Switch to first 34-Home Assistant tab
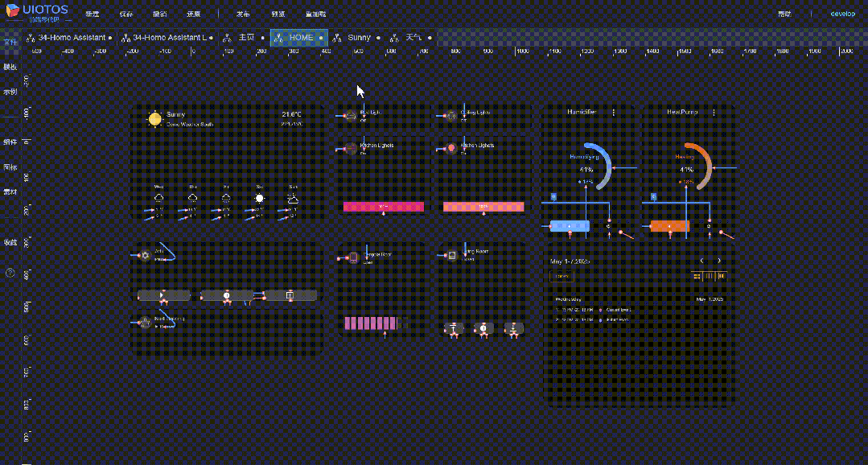This screenshot has height=465, width=868. 69,38
